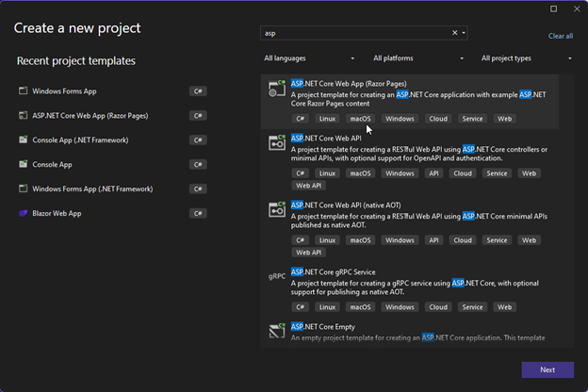Click the Service tag under native AOT template
Image resolution: width=588 pixels, height=392 pixels.
[x=497, y=240]
